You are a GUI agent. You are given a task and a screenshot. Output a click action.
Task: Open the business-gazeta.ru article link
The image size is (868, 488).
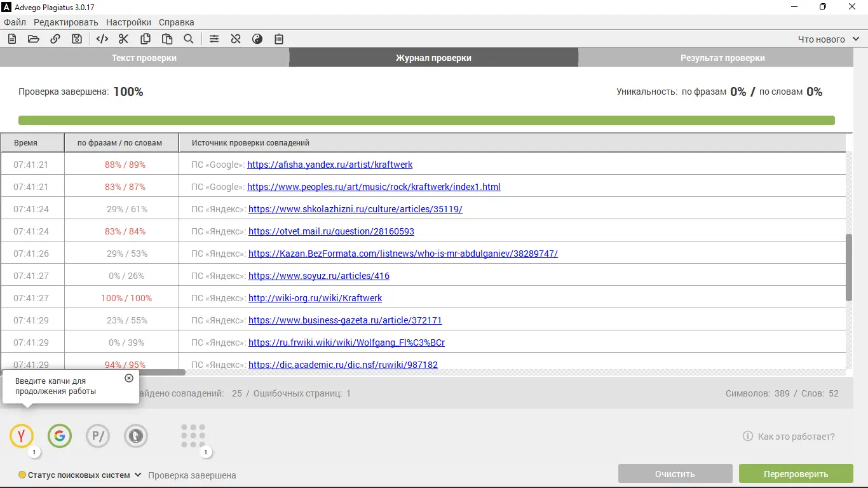[x=345, y=320]
